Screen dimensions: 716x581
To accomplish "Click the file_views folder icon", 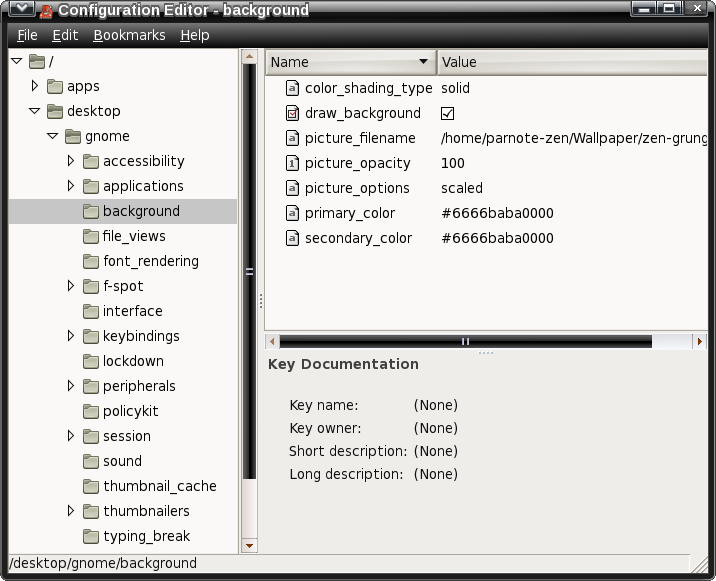I will coord(91,236).
